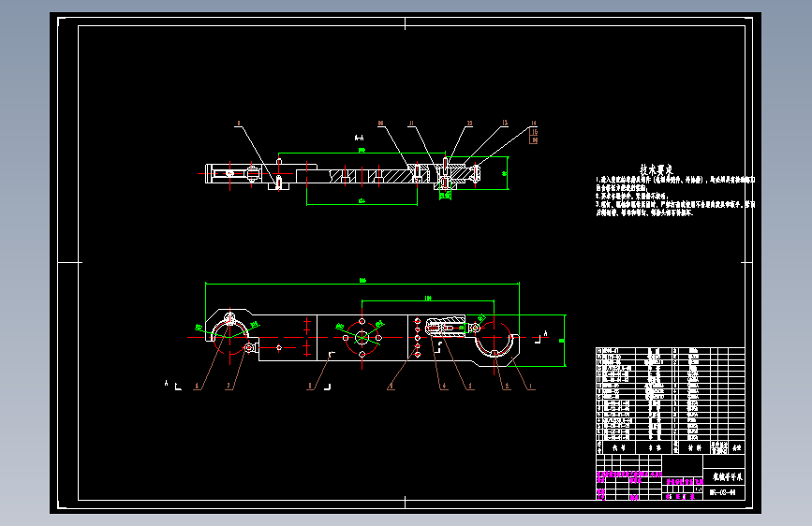Select the horizontal dimension below the section view

coord(362,201)
